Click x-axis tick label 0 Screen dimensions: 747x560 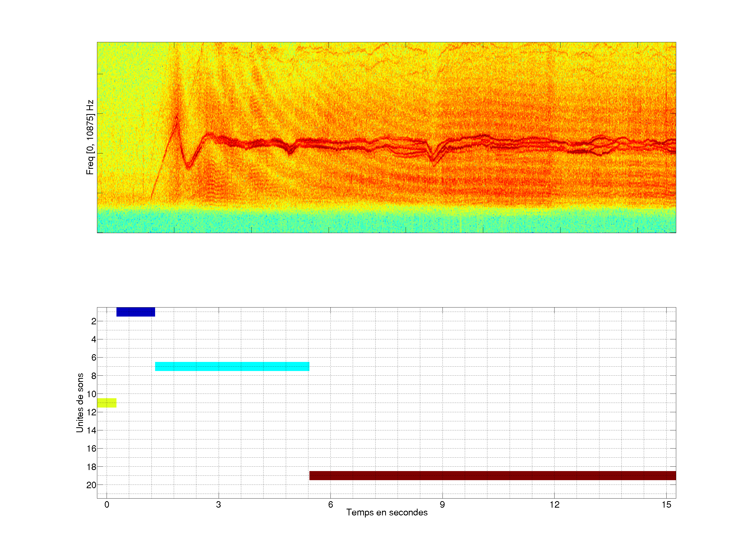pos(107,505)
